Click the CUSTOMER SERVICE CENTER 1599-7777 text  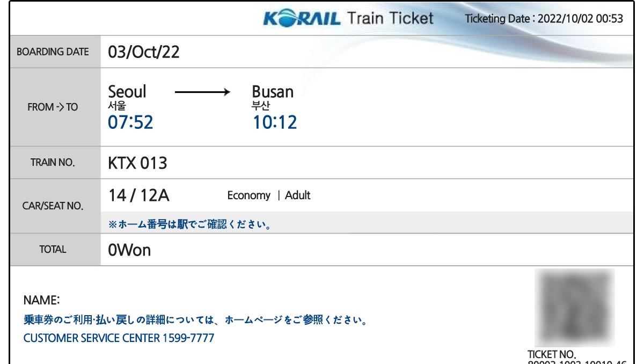[119, 338]
